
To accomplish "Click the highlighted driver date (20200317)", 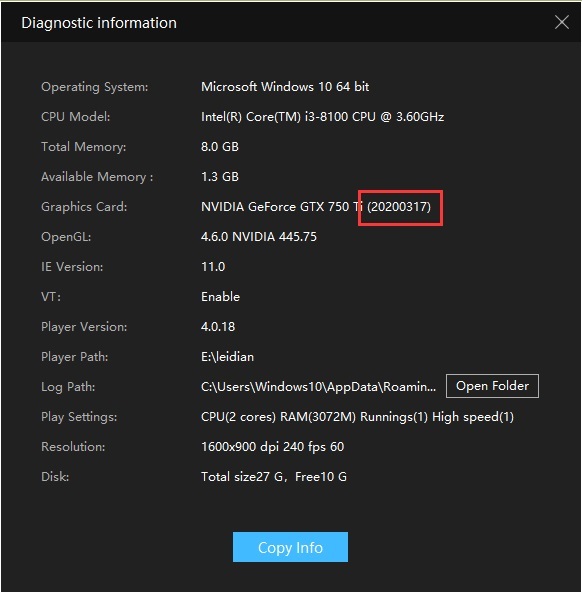I will point(399,207).
